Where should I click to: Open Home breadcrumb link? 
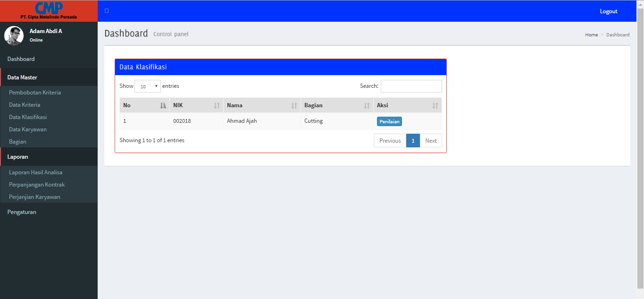tap(591, 35)
